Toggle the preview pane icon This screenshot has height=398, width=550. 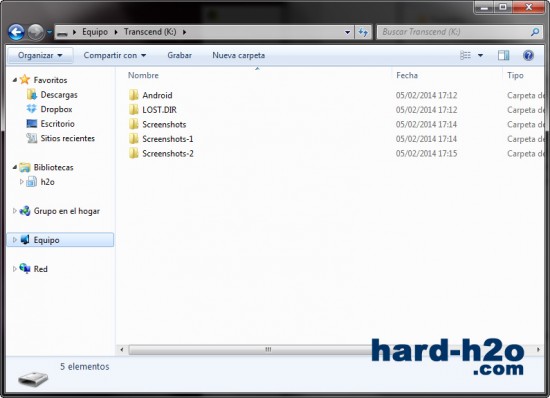click(503, 55)
